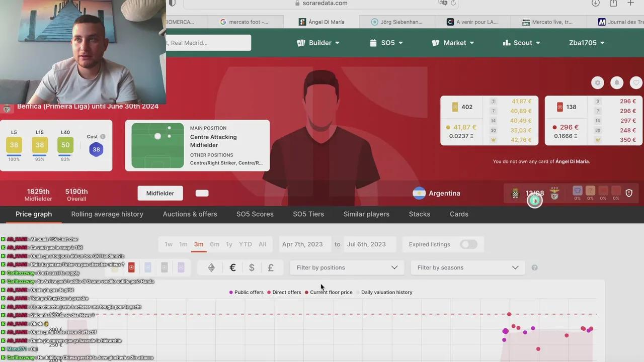
Task: Click the Argentina flag icon
Action: coord(419,193)
